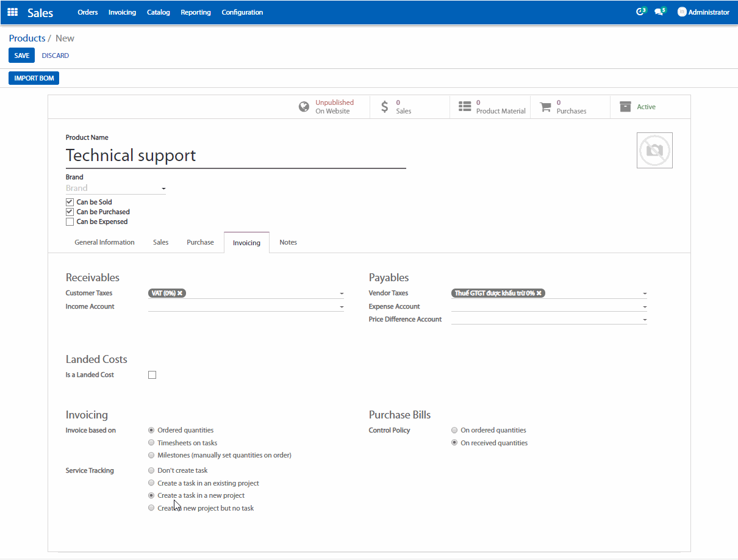Viewport: 738px width, 560px height.
Task: Click the globe Unpublished On Website icon
Action: (304, 107)
